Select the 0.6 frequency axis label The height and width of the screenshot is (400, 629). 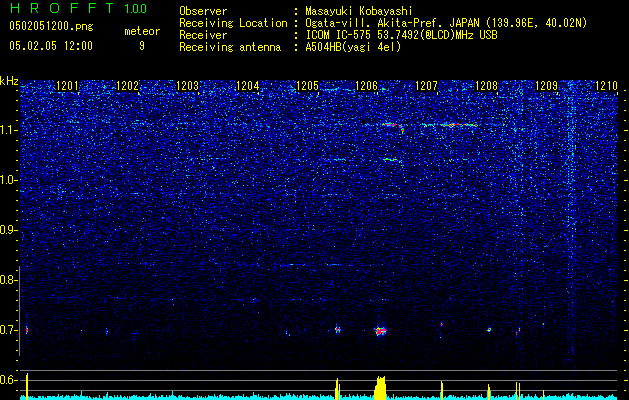click(7, 380)
